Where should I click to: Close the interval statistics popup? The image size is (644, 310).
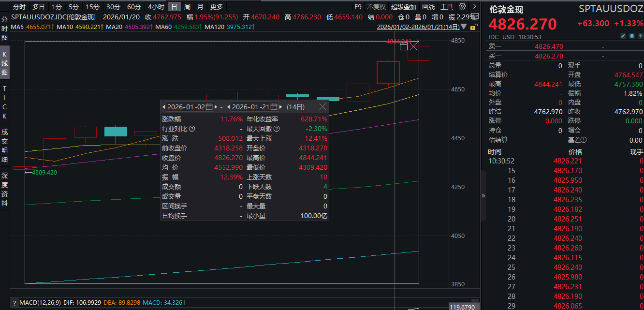(x=322, y=107)
